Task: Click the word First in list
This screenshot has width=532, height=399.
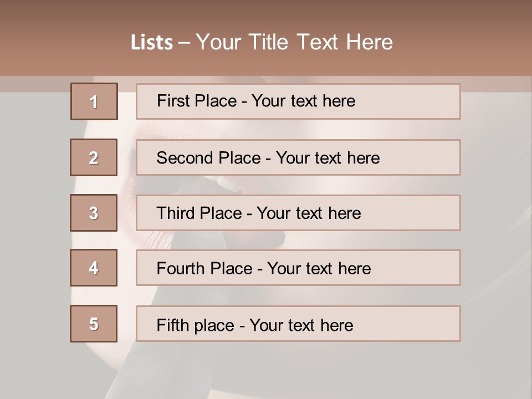Action: (x=172, y=101)
